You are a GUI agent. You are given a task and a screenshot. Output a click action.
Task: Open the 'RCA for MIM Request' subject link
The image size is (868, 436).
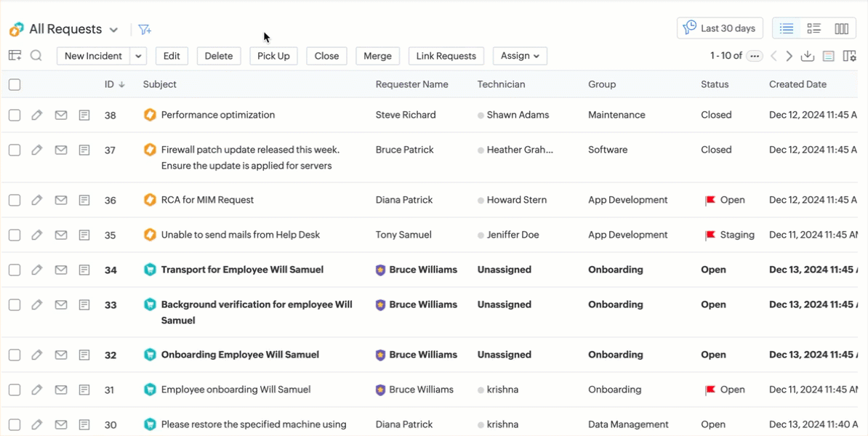[207, 200]
